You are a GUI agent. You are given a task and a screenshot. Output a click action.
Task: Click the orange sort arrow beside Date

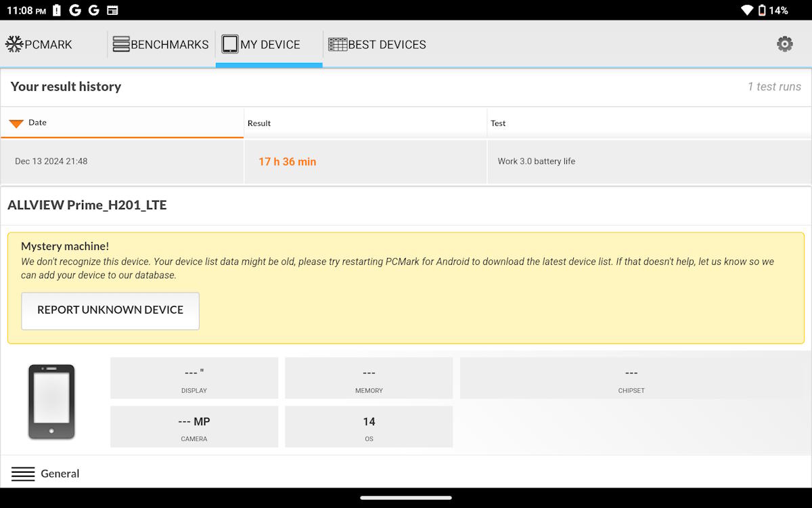pyautogui.click(x=16, y=123)
